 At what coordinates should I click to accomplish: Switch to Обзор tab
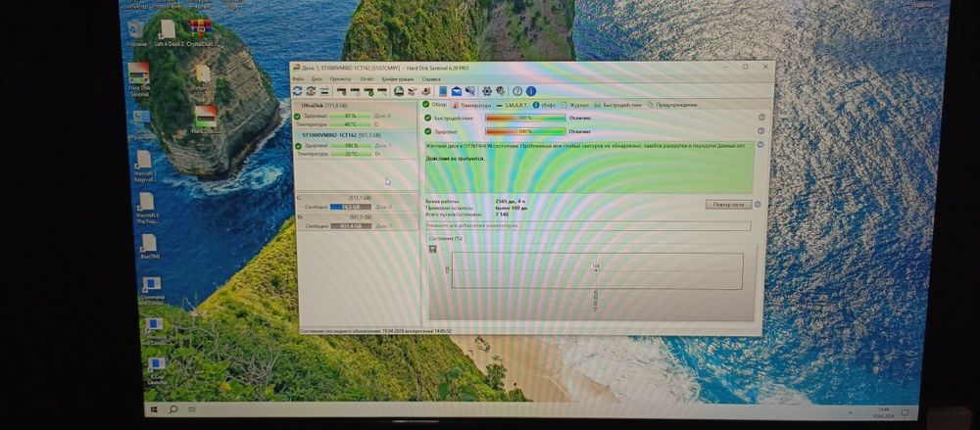435,105
